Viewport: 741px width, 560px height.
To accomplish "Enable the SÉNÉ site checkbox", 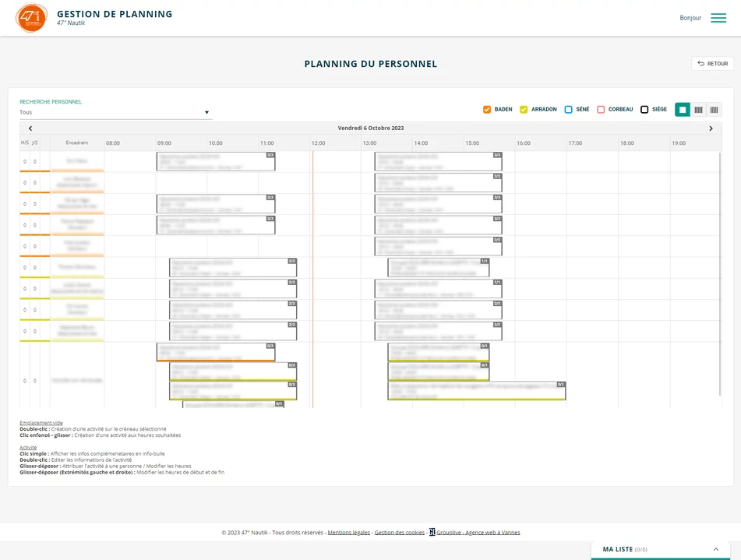I will coord(569,110).
